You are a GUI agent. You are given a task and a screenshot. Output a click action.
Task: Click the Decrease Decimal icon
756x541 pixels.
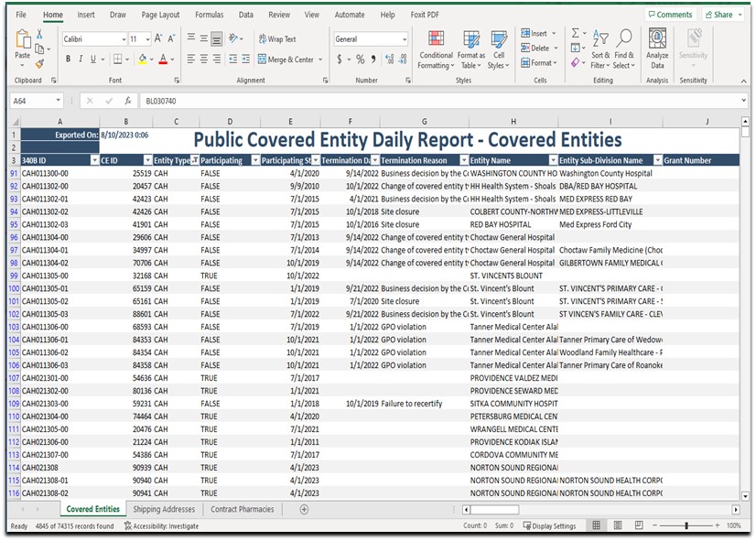pos(403,59)
